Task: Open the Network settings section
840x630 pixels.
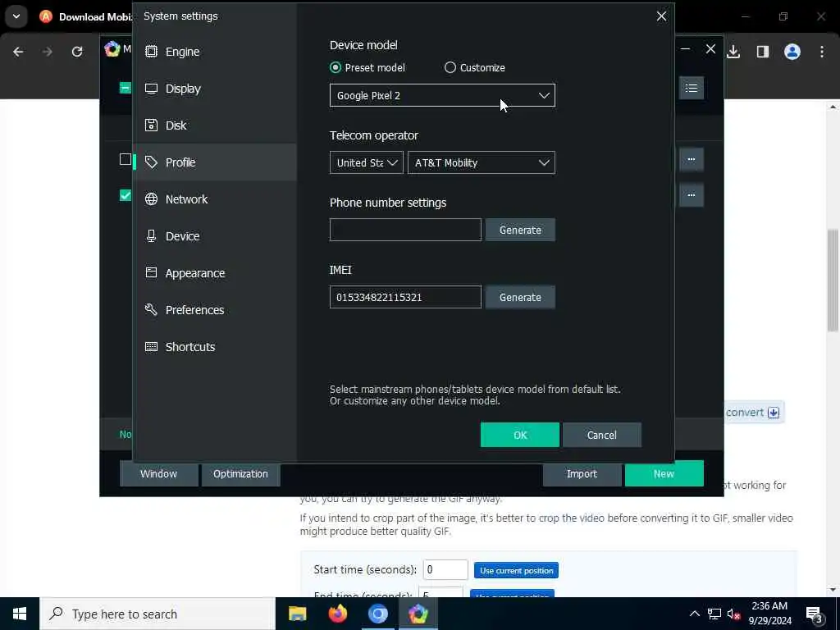Action: 215,199
